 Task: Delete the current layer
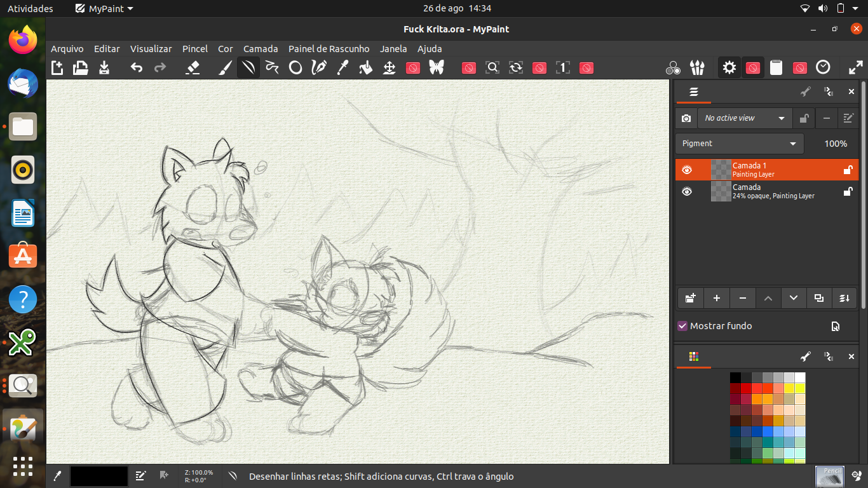click(x=742, y=297)
